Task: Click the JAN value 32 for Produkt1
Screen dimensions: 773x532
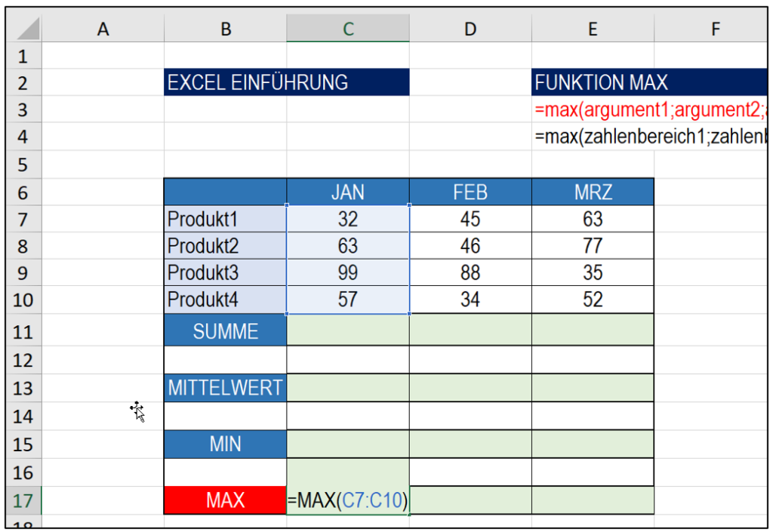Action: (x=348, y=219)
